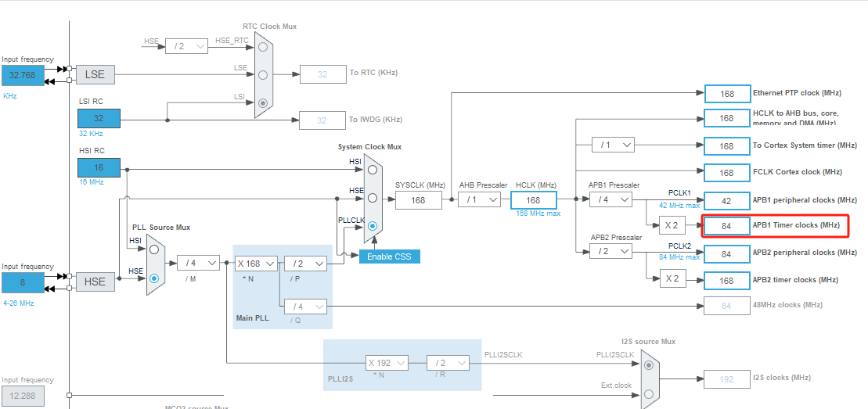The width and height of the screenshot is (868, 409).
Task: Click the Enable CSS button
Action: [389, 257]
